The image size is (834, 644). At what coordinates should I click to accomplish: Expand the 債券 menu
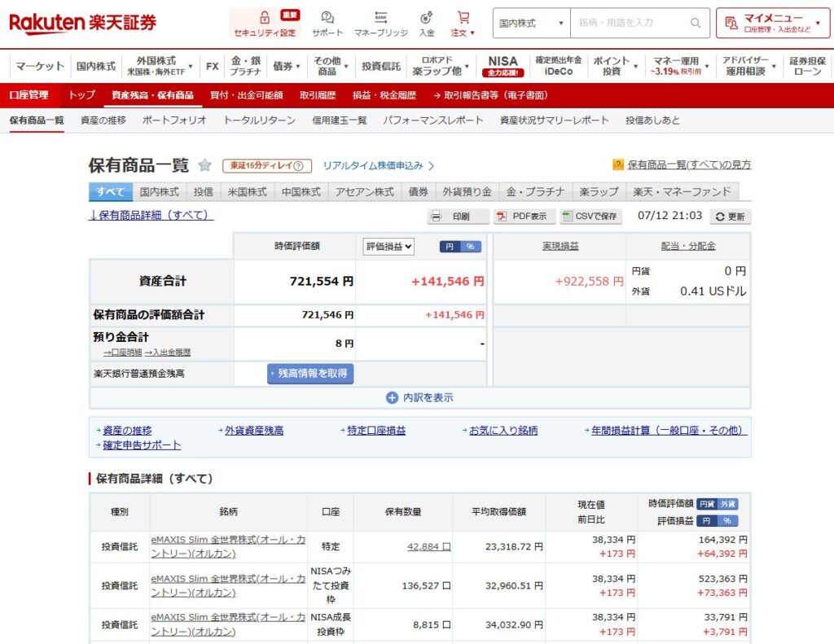[286, 66]
